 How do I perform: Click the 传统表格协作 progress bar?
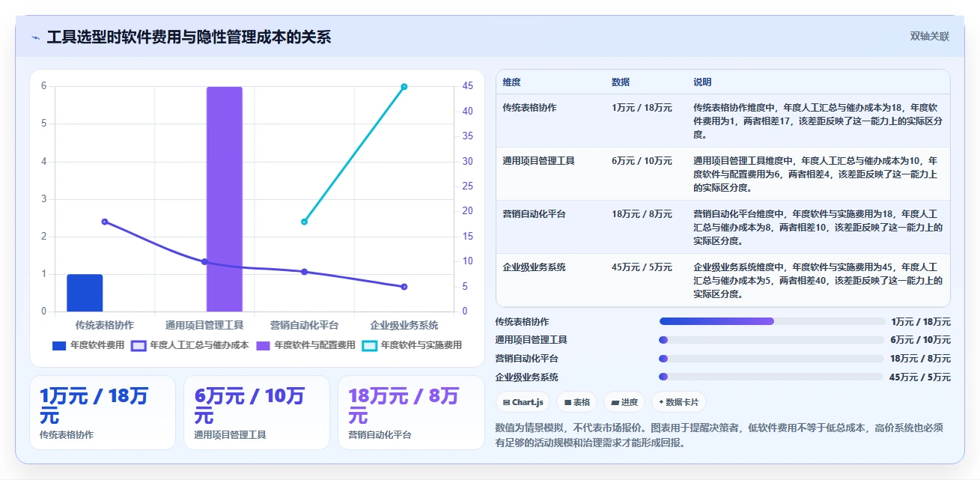[x=772, y=321]
